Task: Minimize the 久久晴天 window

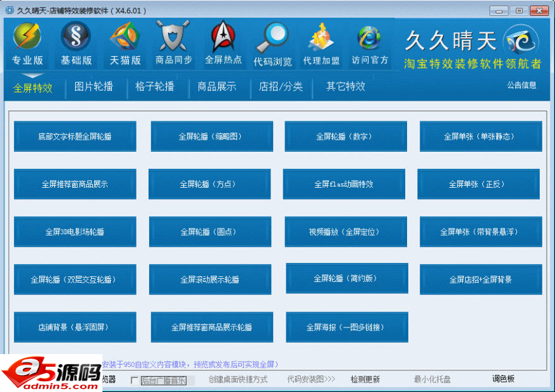Action: tap(499, 11)
